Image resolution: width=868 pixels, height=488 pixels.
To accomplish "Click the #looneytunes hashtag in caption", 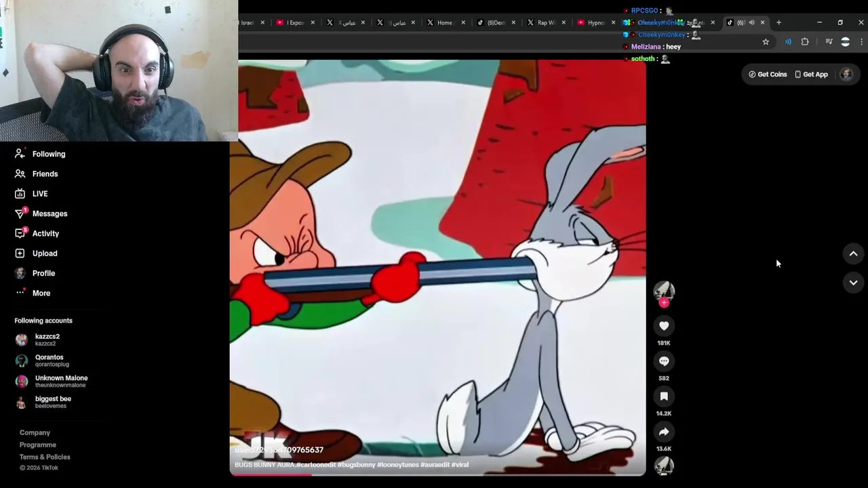I will click(x=398, y=465).
